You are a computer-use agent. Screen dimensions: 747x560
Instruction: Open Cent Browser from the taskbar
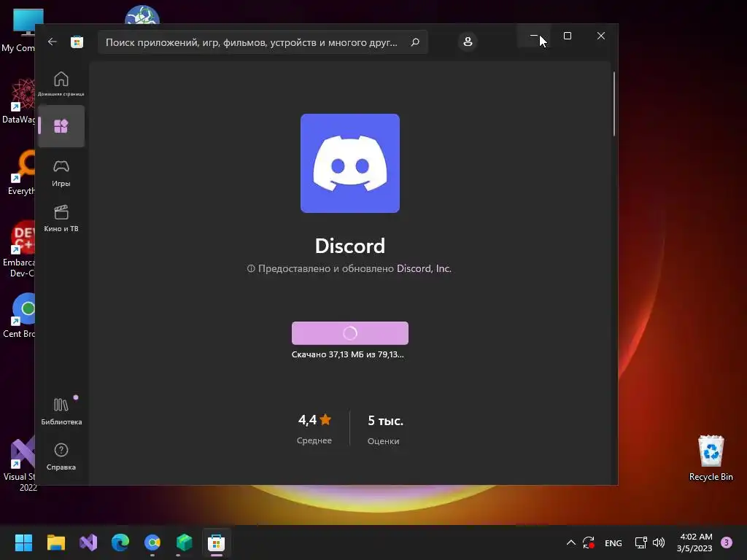tap(152, 542)
